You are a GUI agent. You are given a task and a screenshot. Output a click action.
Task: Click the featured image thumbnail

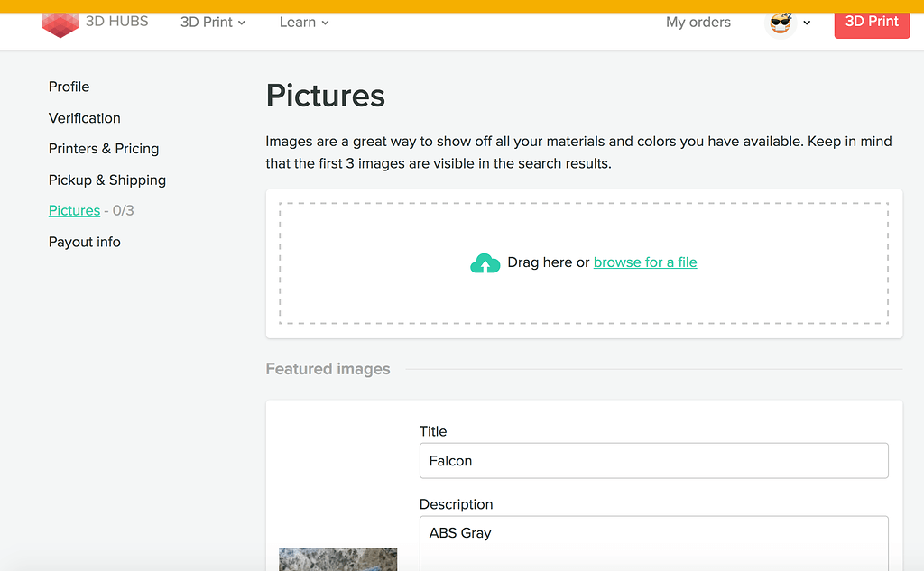337,561
